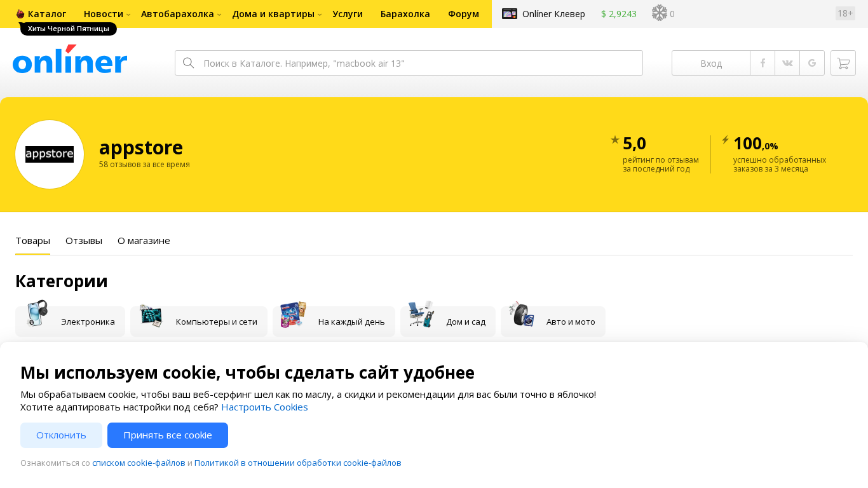Open the списком cookie-файлов link
The image size is (868, 488).
click(139, 463)
